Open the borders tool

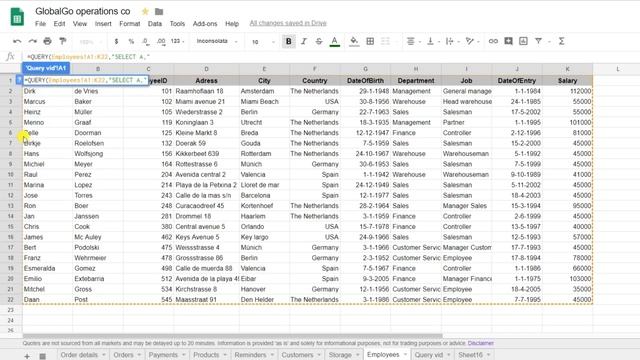click(370, 41)
